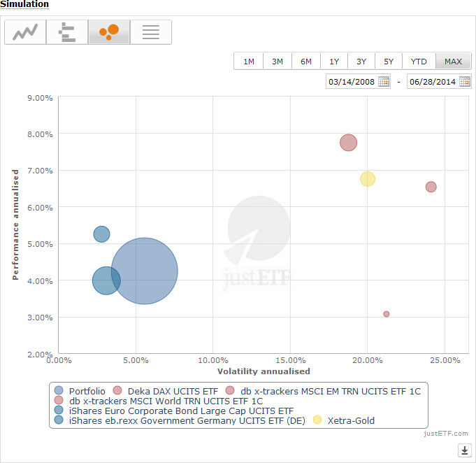Image resolution: width=476 pixels, height=463 pixels.
Task: Select the 6M time range
Action: (306, 62)
